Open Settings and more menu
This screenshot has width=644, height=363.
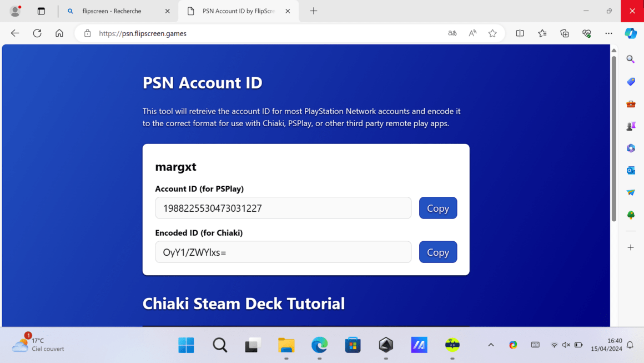tap(608, 33)
